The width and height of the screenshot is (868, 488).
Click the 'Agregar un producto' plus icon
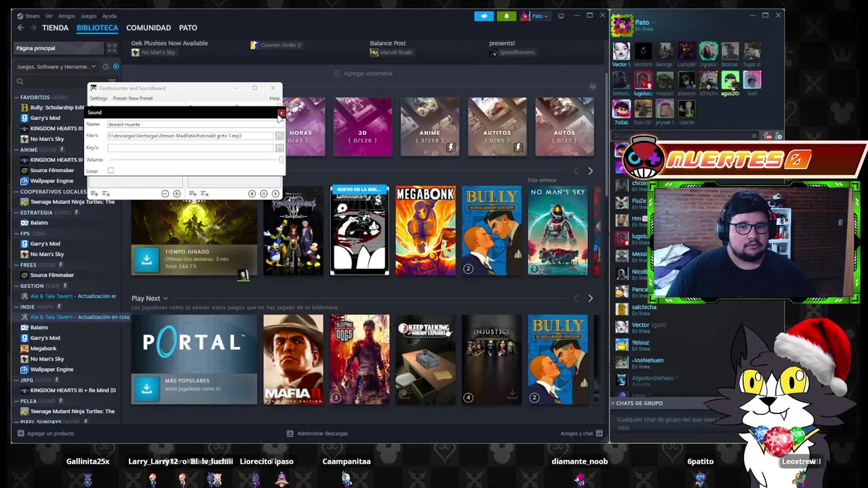point(21,433)
